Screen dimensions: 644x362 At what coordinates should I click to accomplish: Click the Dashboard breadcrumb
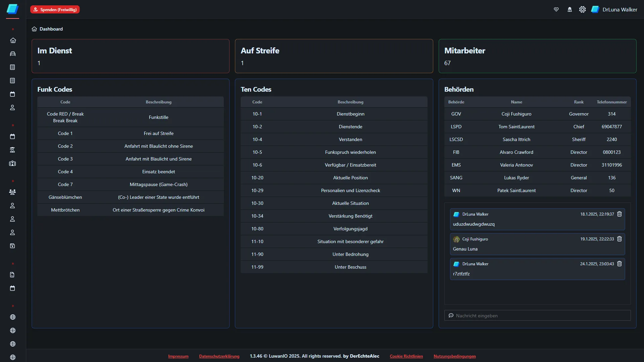tap(51, 29)
